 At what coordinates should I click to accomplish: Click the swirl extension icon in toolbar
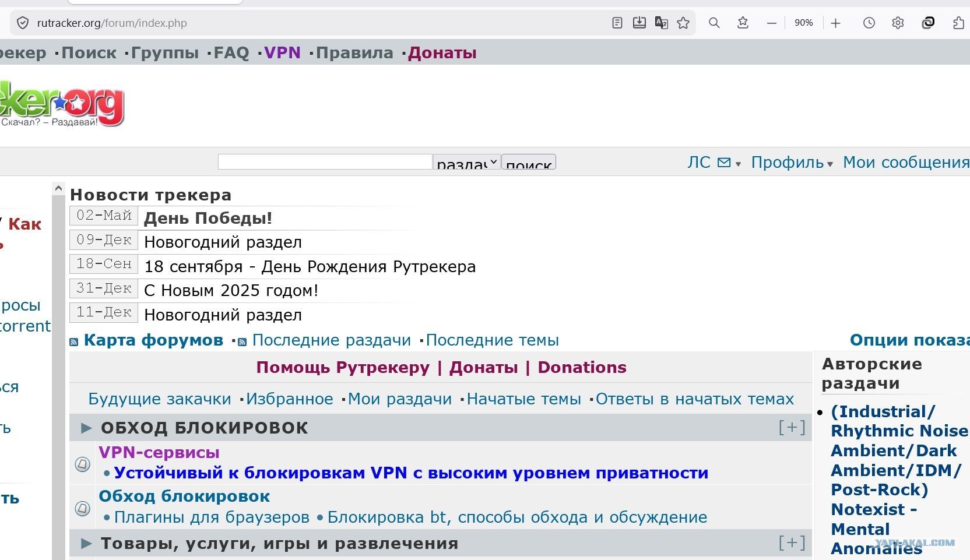point(928,23)
